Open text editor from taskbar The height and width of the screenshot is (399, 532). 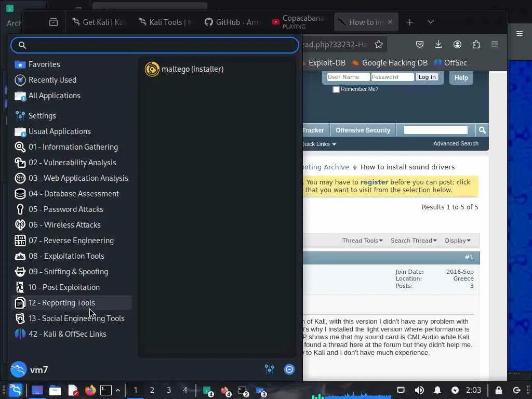coord(73,391)
